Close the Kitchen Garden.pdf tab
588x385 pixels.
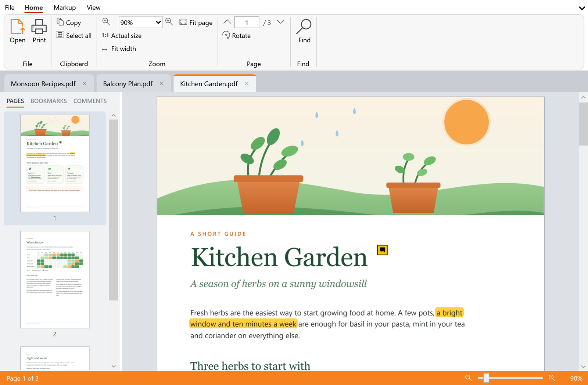point(247,84)
